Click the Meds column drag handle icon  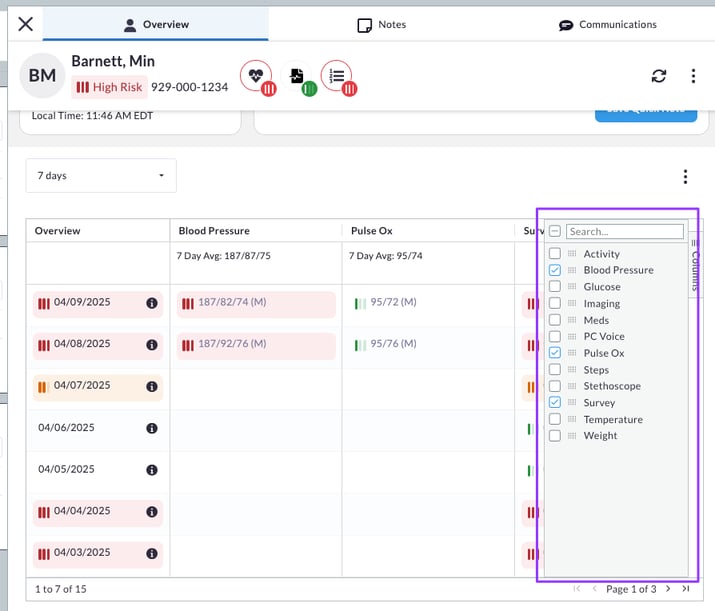click(x=572, y=320)
